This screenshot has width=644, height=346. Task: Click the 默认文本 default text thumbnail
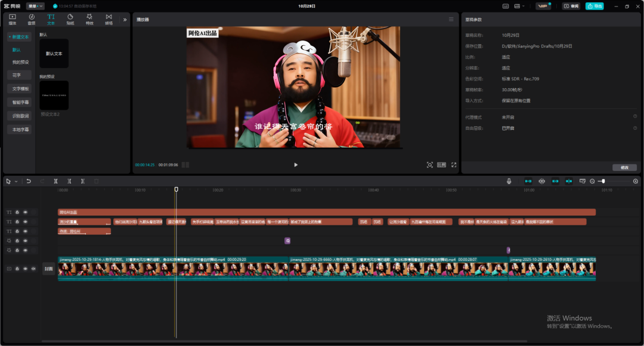pyautogui.click(x=54, y=54)
